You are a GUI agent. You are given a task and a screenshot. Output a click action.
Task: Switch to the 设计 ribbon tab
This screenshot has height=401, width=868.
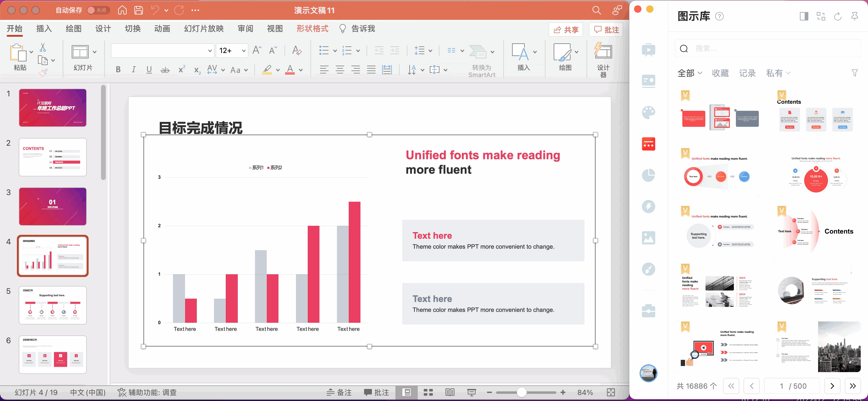point(103,29)
